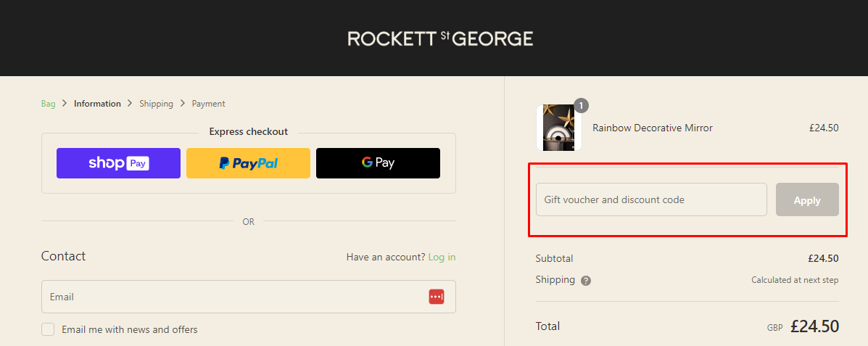
Task: Open the password manager icon in Email field
Action: point(436,297)
